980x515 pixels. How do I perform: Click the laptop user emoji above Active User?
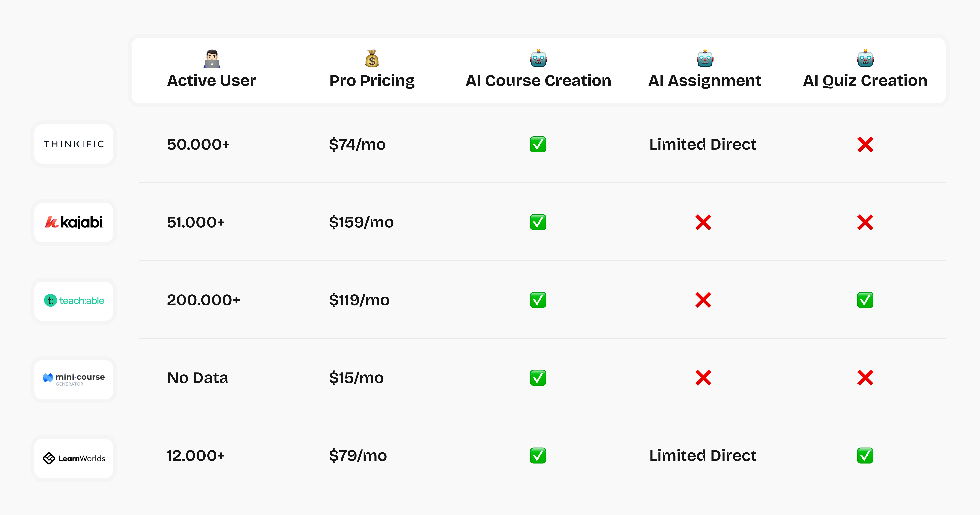(212, 58)
